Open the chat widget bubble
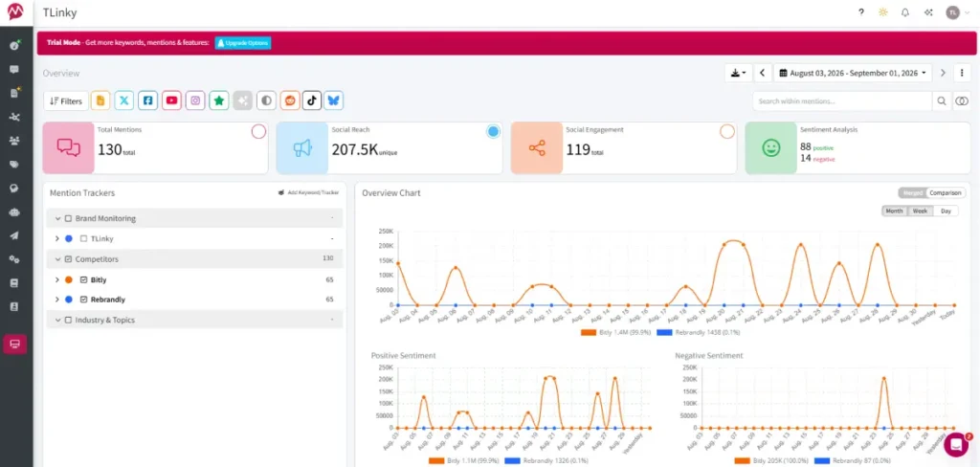 tap(956, 444)
